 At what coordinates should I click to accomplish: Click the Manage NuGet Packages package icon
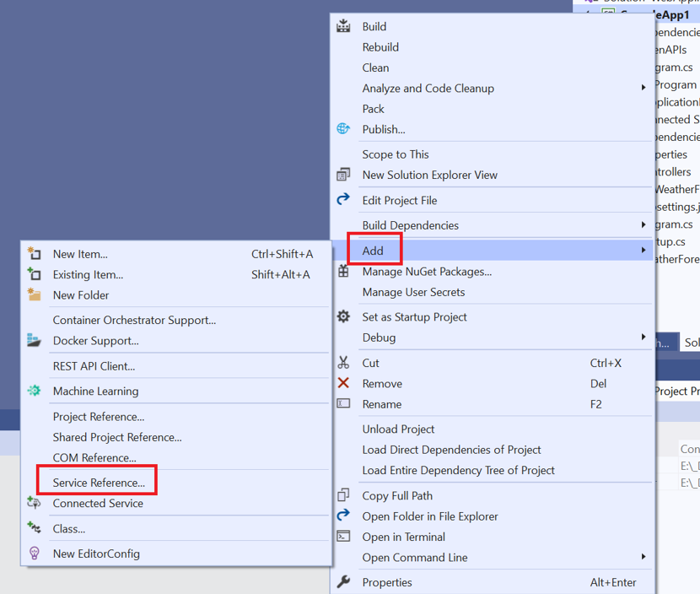[343, 272]
